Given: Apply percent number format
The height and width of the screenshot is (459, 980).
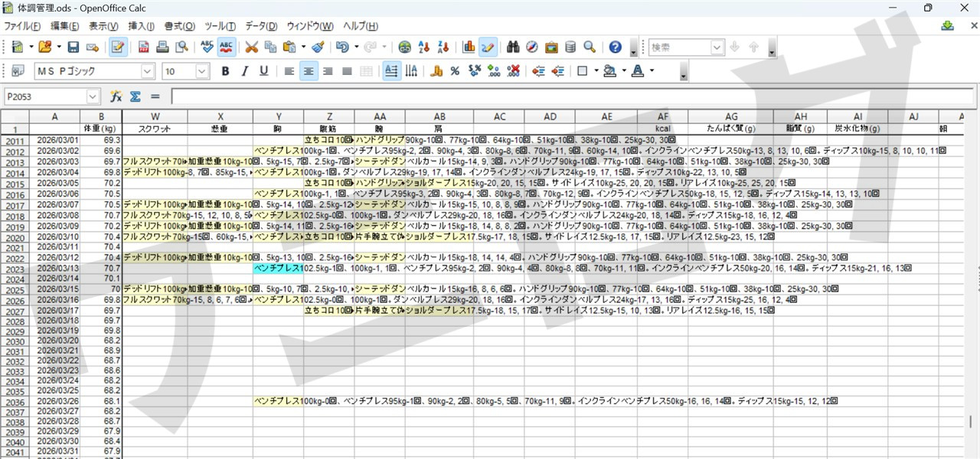Looking at the screenshot, I should 455,71.
